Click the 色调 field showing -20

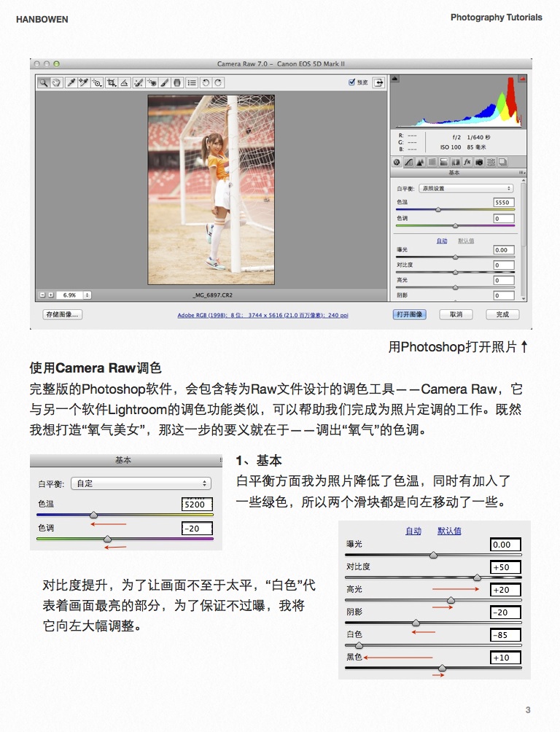pyautogui.click(x=197, y=529)
